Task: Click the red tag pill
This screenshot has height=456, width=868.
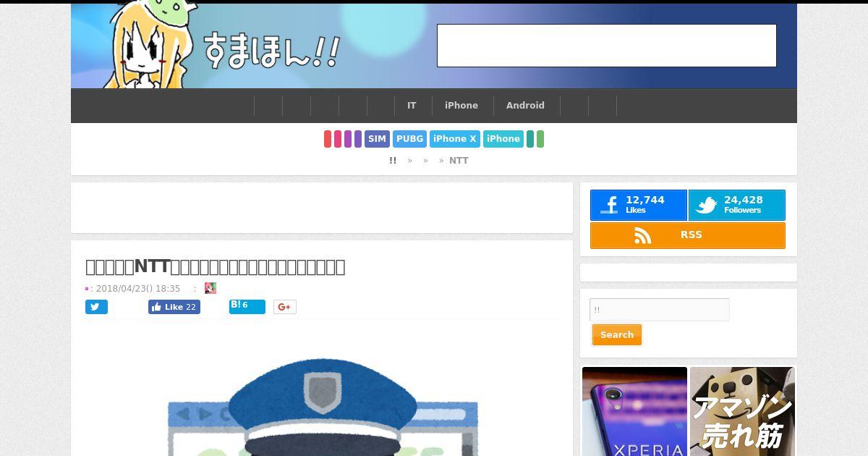Action: 328,139
